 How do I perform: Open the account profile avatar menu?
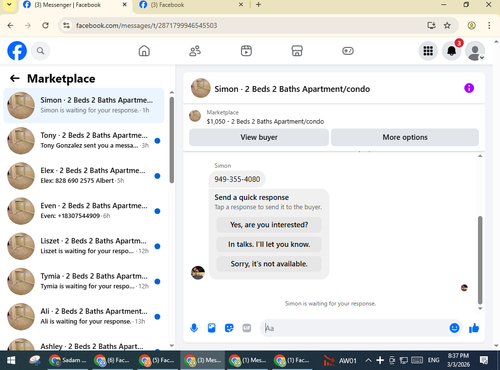coord(475,51)
